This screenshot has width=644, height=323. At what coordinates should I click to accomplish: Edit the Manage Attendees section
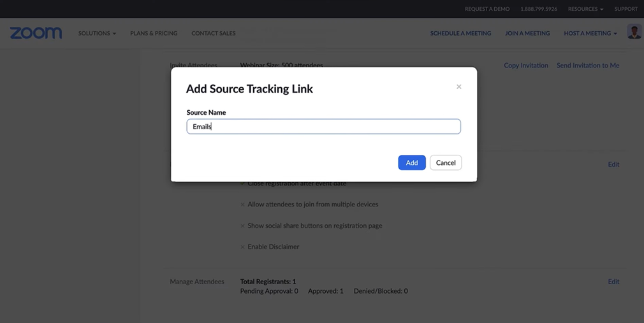pos(613,281)
